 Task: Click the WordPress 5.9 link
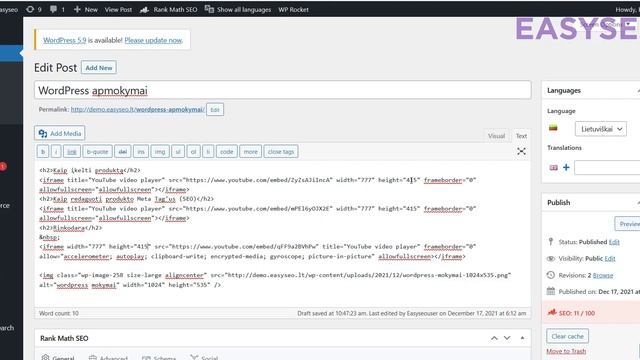coord(64,40)
